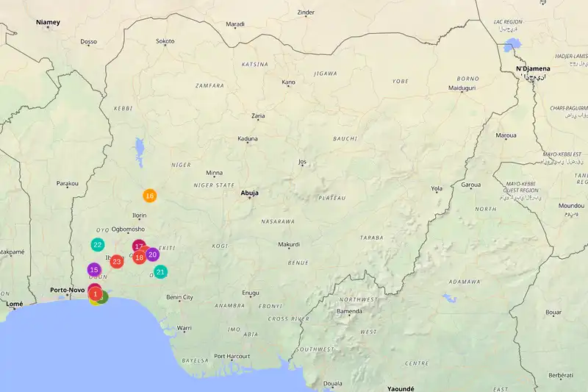Click the green marker behind marker 1
This screenshot has height=392, width=588.
point(104,298)
